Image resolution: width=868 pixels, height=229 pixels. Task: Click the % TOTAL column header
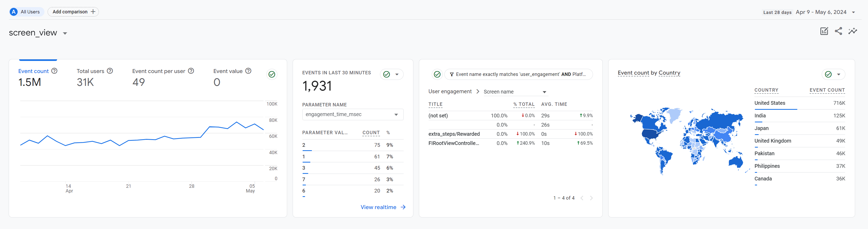click(524, 105)
